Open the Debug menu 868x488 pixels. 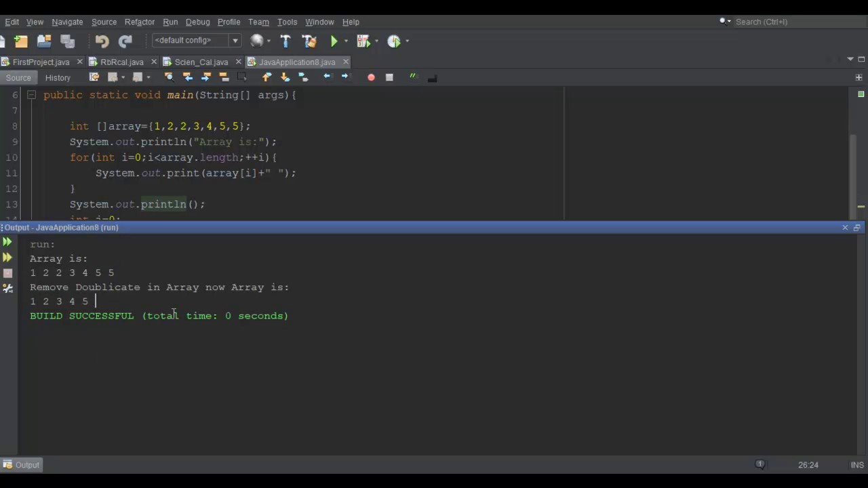[198, 22]
